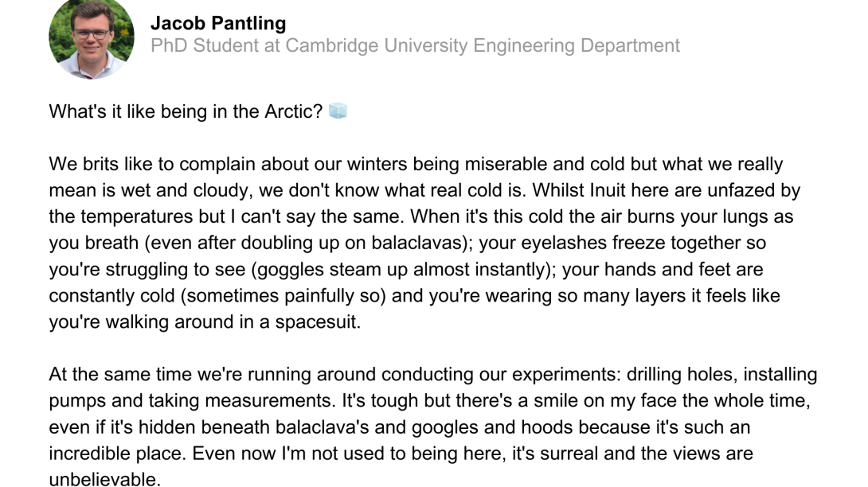This screenshot has width=868, height=487.
Task: Click the line starting "At the same time"
Action: click(x=432, y=374)
